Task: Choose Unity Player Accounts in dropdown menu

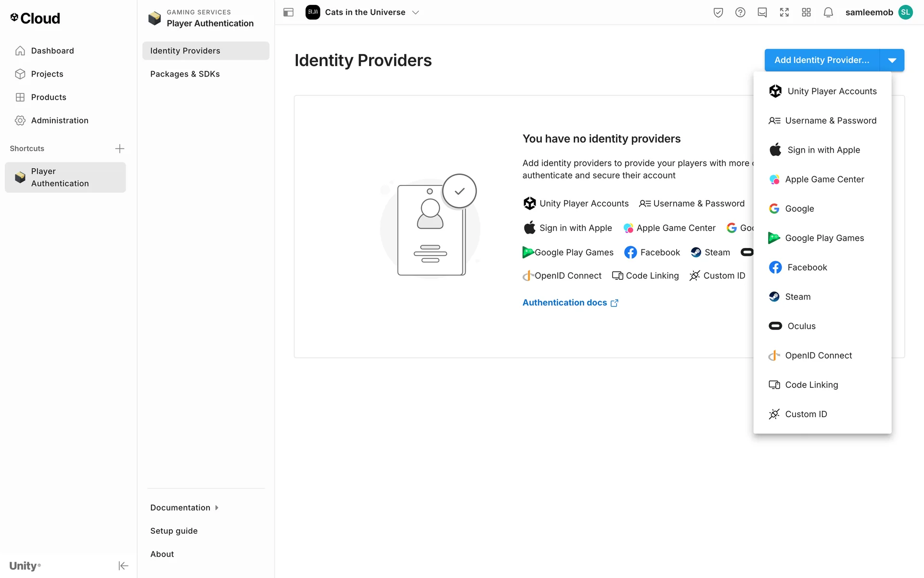Action: tap(832, 91)
